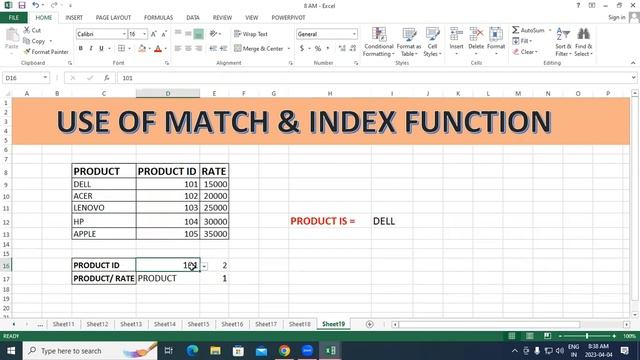Toggle Align Right
Screen dimensions: 640x360
[x=198, y=49]
